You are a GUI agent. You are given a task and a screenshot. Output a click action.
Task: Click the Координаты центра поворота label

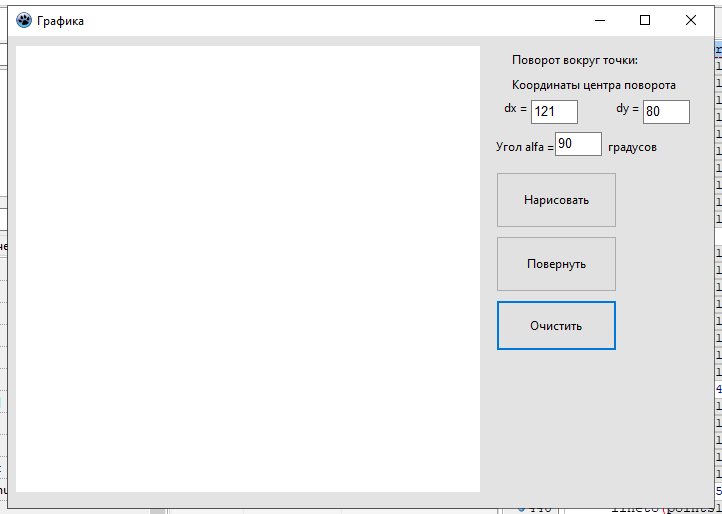point(594,85)
